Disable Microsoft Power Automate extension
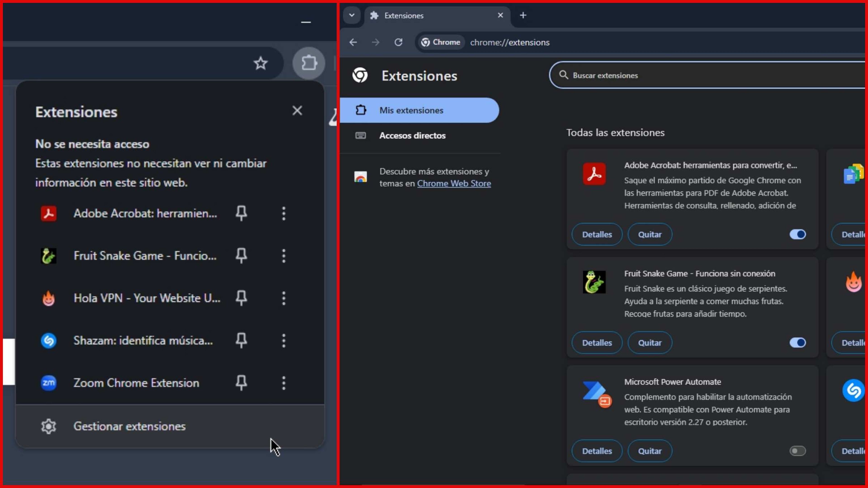This screenshot has height=488, width=868. coord(798,450)
